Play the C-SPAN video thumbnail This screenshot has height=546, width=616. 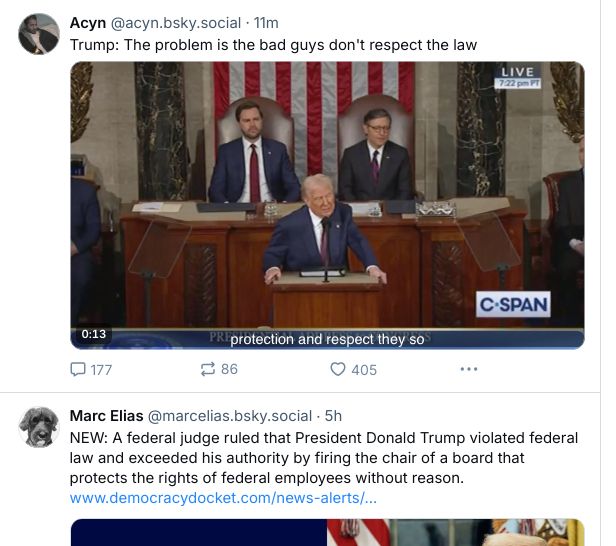[327, 205]
